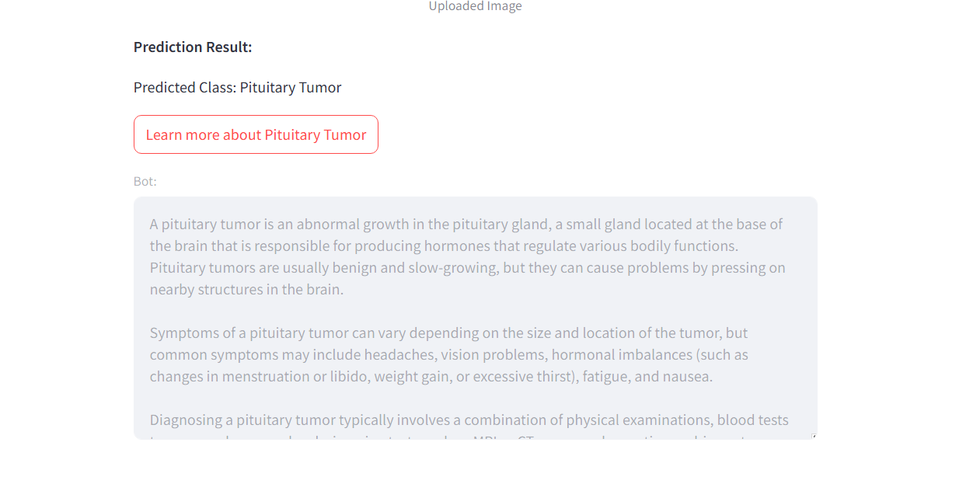Click the phrase base of in the first line
Viewport: 980px width, 491px height.
pos(764,224)
